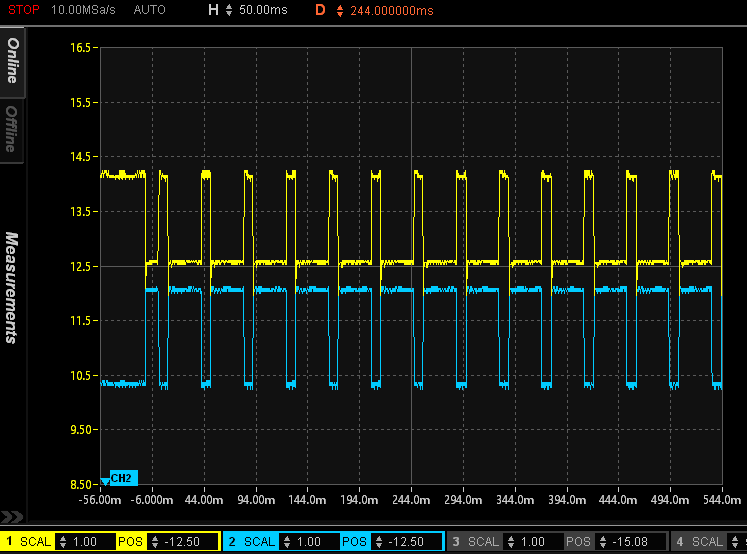The height and width of the screenshot is (554, 747).
Task: Click the STOP acquisition status indicator
Action: [25, 10]
